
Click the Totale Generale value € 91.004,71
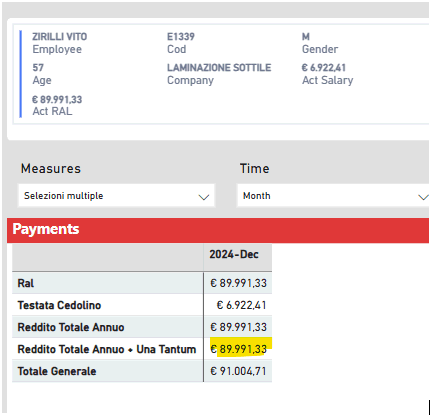pos(238,371)
